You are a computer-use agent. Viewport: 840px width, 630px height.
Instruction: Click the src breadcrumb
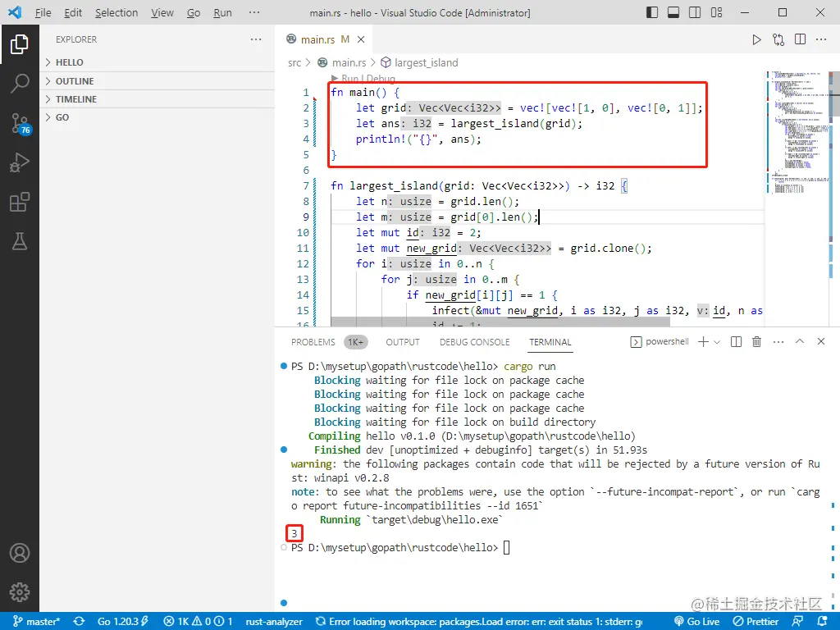294,62
